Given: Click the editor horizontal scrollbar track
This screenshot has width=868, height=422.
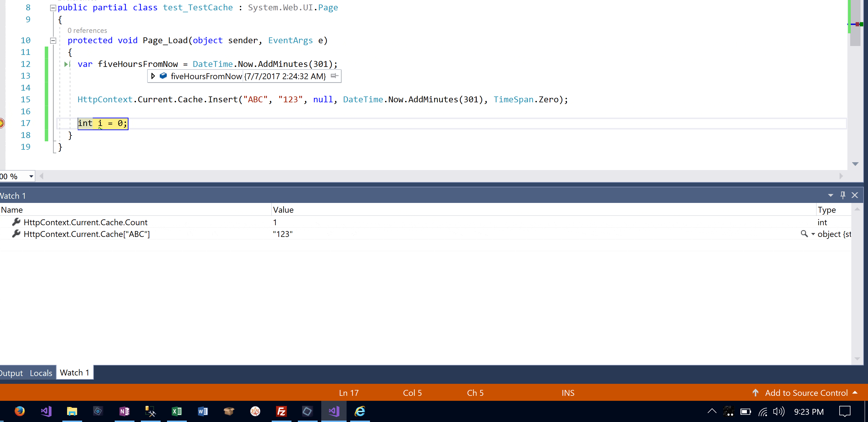Looking at the screenshot, I should (x=438, y=176).
